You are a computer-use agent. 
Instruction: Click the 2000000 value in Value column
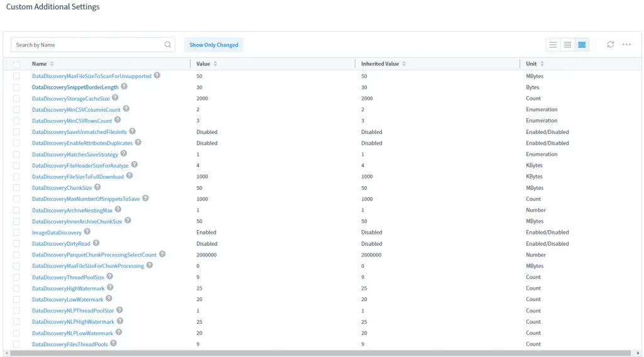pyautogui.click(x=206, y=255)
